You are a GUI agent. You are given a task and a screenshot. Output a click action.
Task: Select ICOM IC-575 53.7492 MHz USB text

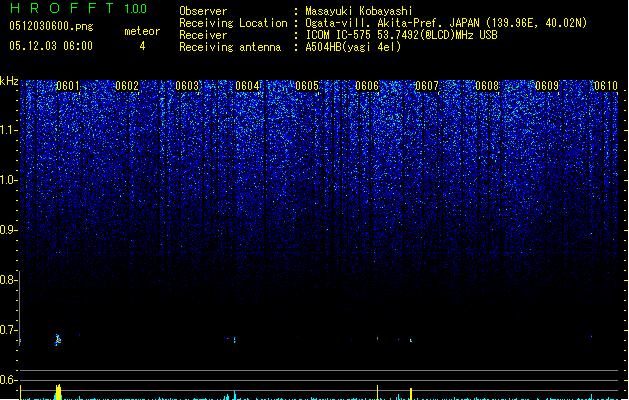[x=402, y=35]
